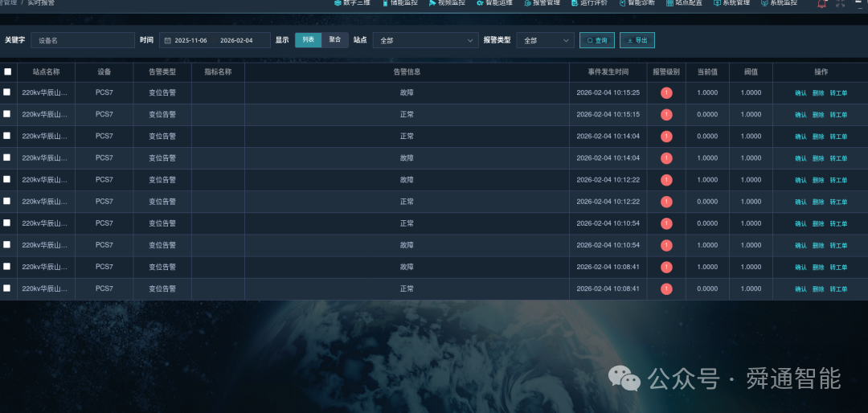Click the fullscreen icon beside the alarm bell

(841, 2)
